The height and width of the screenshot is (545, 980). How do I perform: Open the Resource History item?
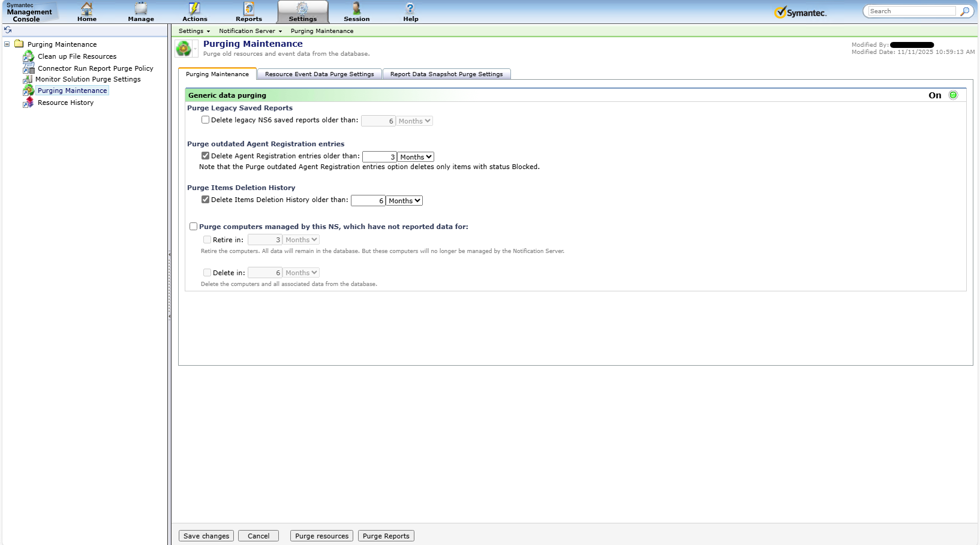pyautogui.click(x=65, y=102)
